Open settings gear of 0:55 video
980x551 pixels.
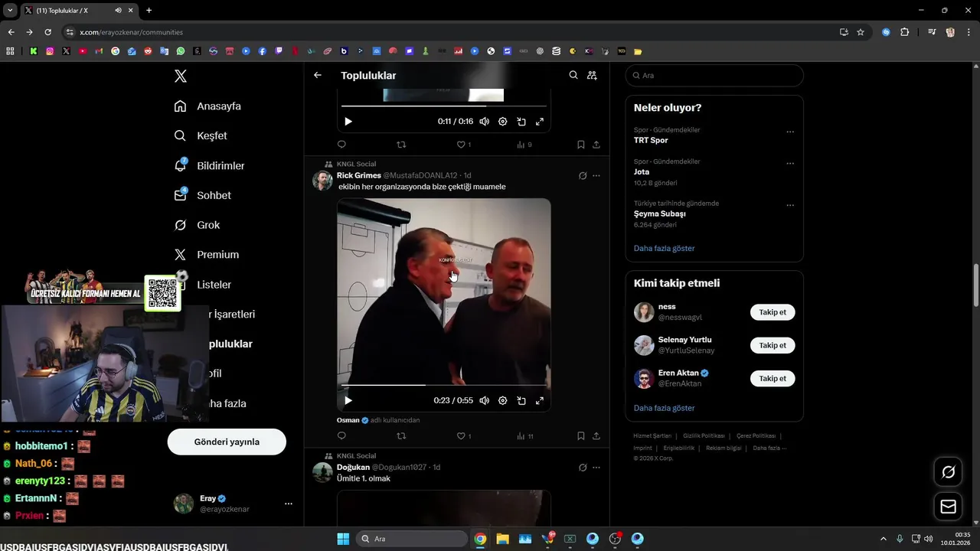pos(503,400)
